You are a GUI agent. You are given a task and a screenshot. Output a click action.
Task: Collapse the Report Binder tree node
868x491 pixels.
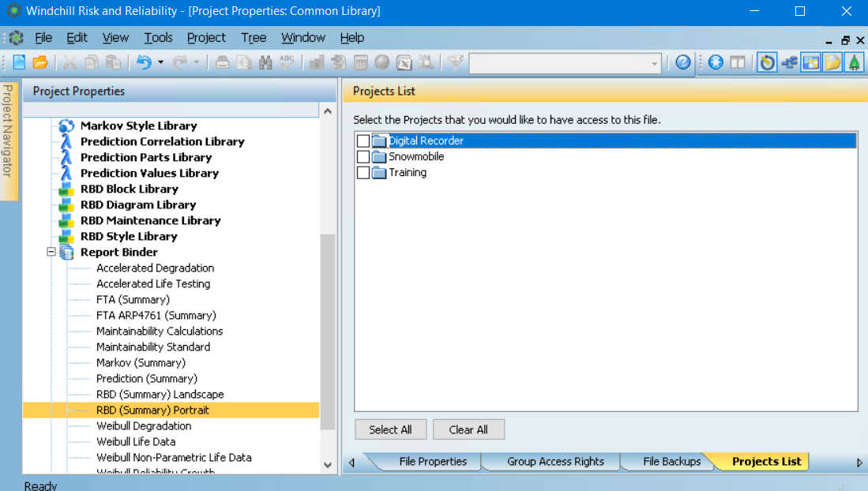(51, 252)
